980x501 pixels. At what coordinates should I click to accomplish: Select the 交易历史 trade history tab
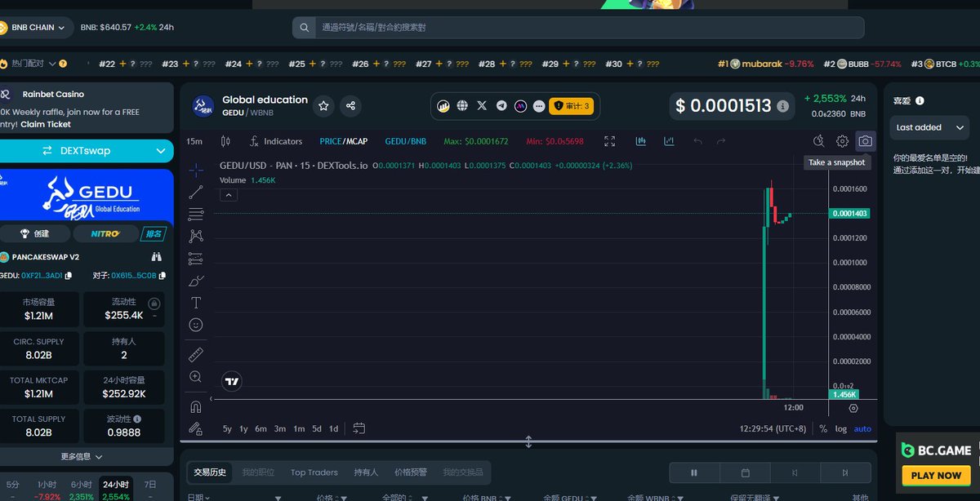(x=210, y=472)
